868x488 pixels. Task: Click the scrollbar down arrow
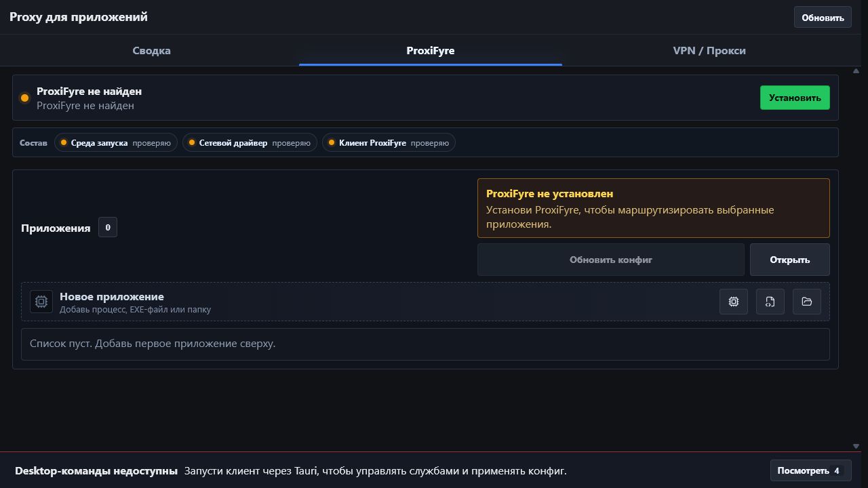point(856,446)
